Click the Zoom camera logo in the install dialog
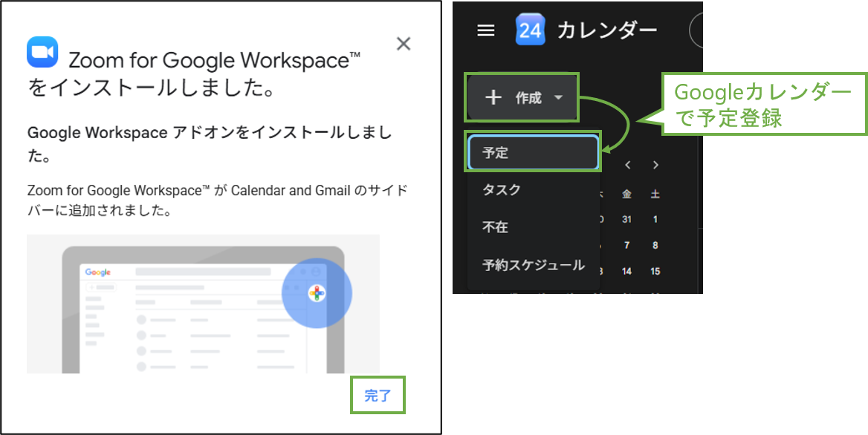This screenshot has width=868, height=435. pos(42,52)
